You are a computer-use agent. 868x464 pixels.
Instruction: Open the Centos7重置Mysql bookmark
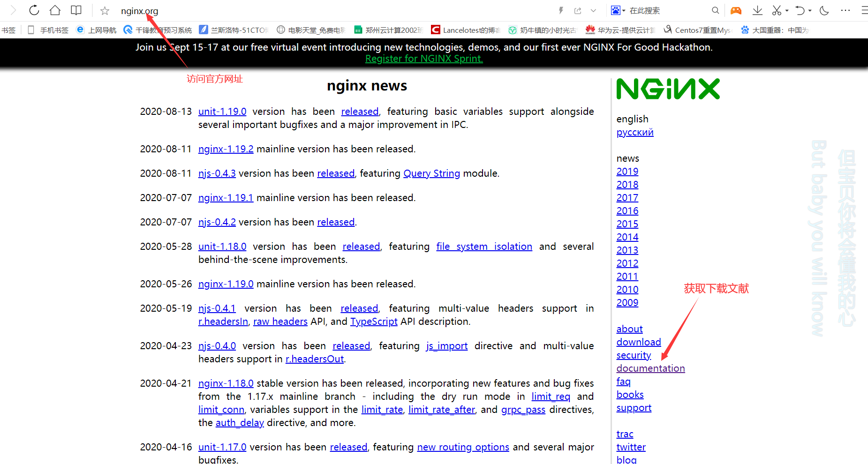[x=698, y=30]
